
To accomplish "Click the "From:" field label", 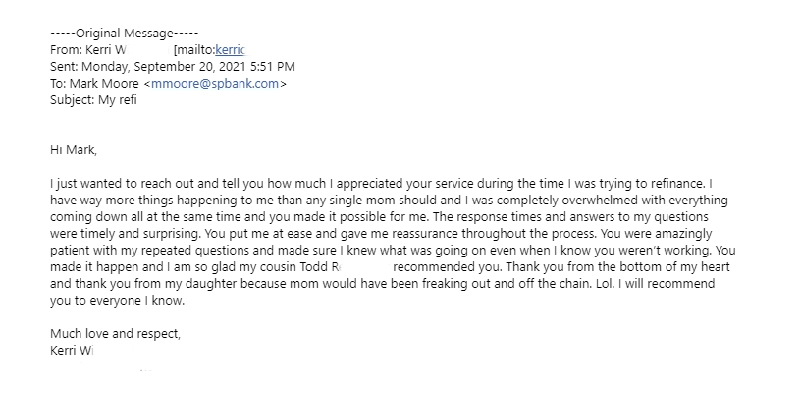I will coord(66,49).
